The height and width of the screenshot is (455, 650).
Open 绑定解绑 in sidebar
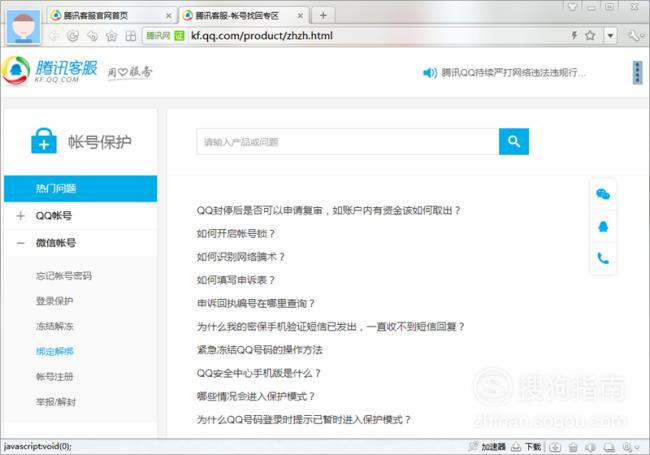pos(54,351)
